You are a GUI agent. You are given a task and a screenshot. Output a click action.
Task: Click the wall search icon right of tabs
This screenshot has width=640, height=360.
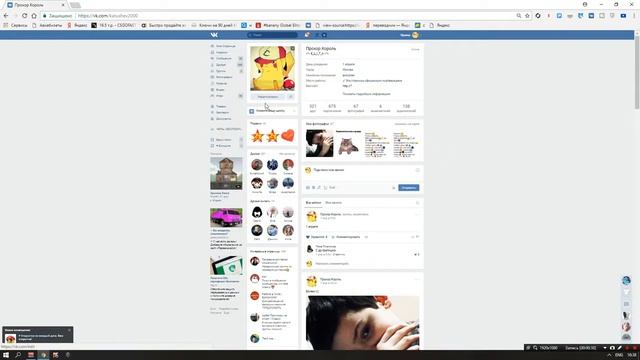tap(417, 203)
